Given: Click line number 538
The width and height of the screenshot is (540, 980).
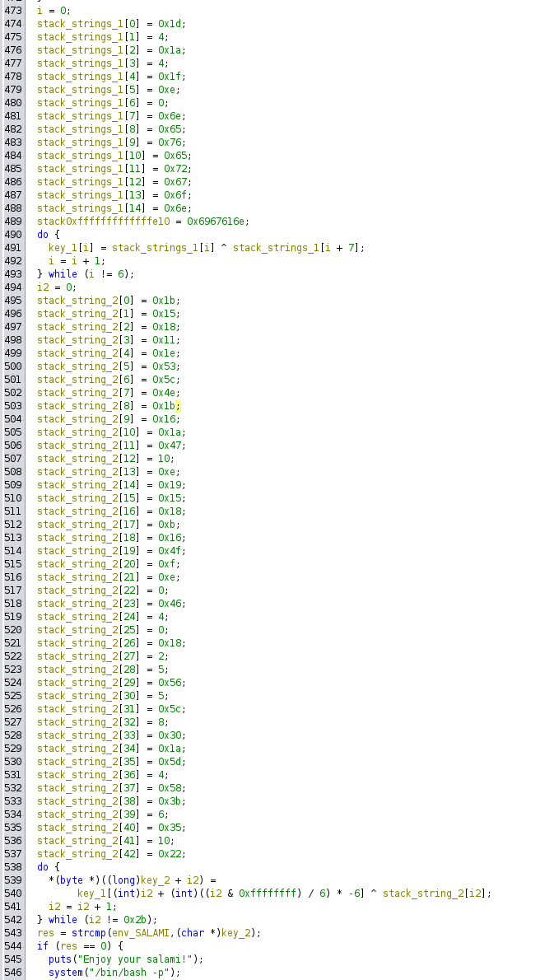Looking at the screenshot, I should pyautogui.click(x=14, y=866).
